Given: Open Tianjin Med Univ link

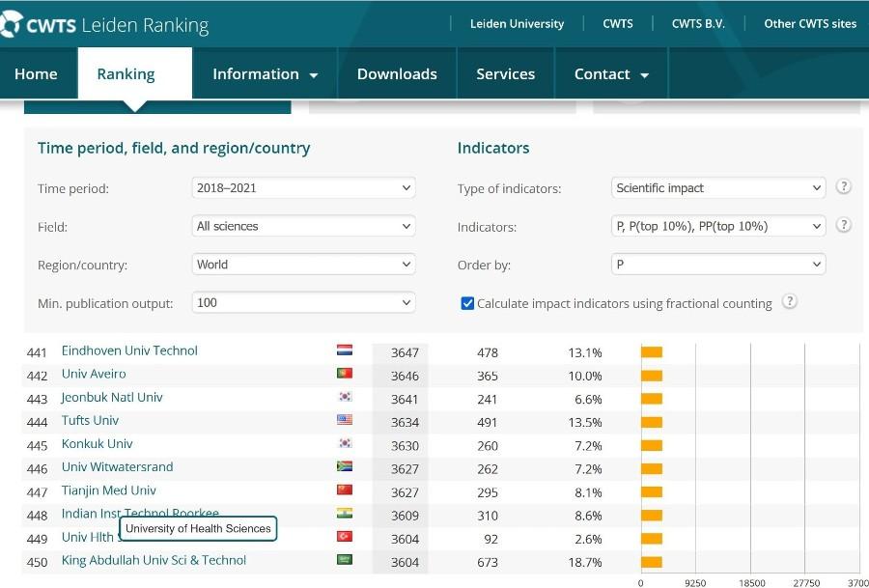Looking at the screenshot, I should coord(108,490).
